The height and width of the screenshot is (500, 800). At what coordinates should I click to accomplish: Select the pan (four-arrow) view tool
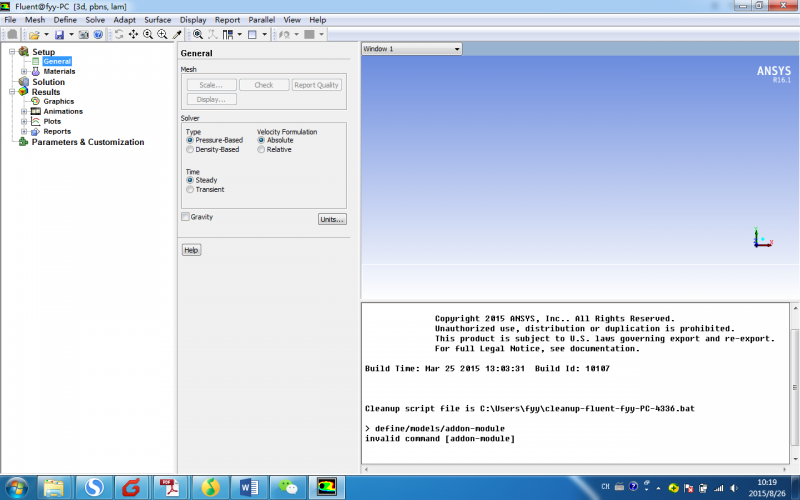[x=133, y=34]
